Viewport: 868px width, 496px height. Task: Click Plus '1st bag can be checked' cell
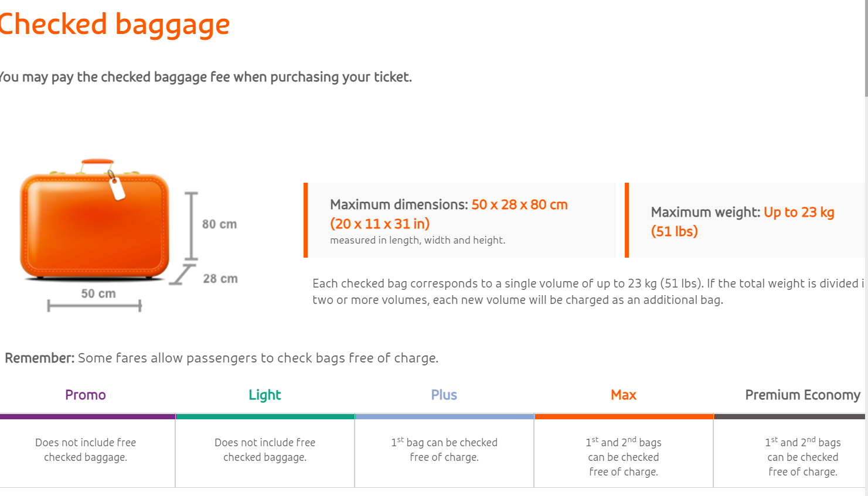click(444, 450)
